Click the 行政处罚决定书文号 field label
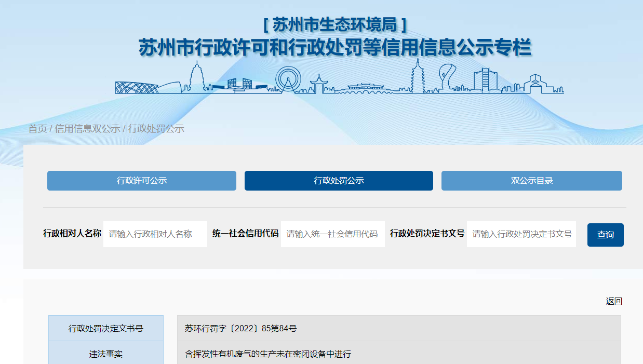Viewport: 643px width, 364px height. 427,234
